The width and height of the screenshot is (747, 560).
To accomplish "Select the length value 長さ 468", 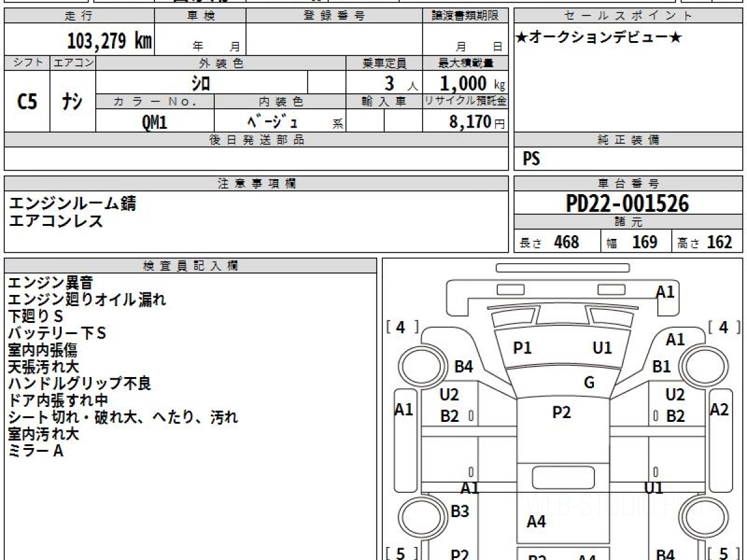I will click(549, 242).
